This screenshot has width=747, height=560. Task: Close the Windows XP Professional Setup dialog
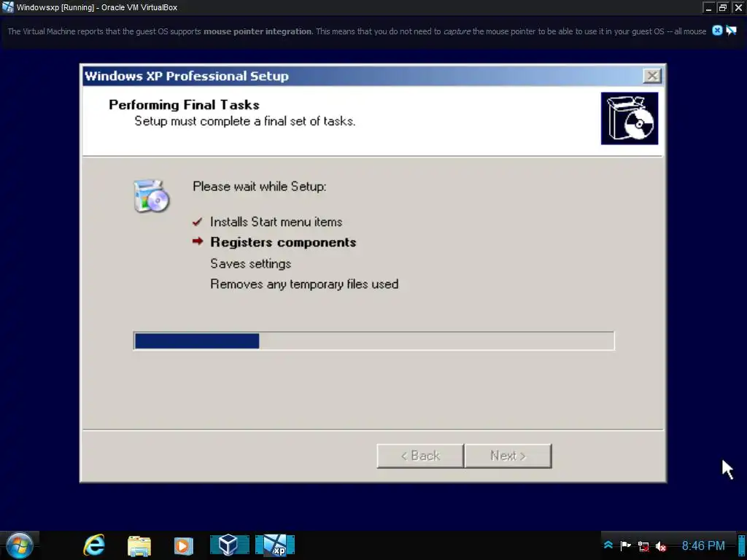coord(651,76)
